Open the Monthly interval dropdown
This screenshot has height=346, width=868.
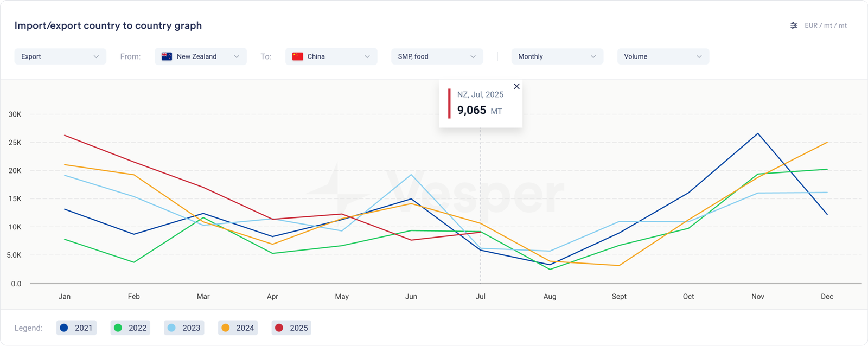pyautogui.click(x=557, y=56)
